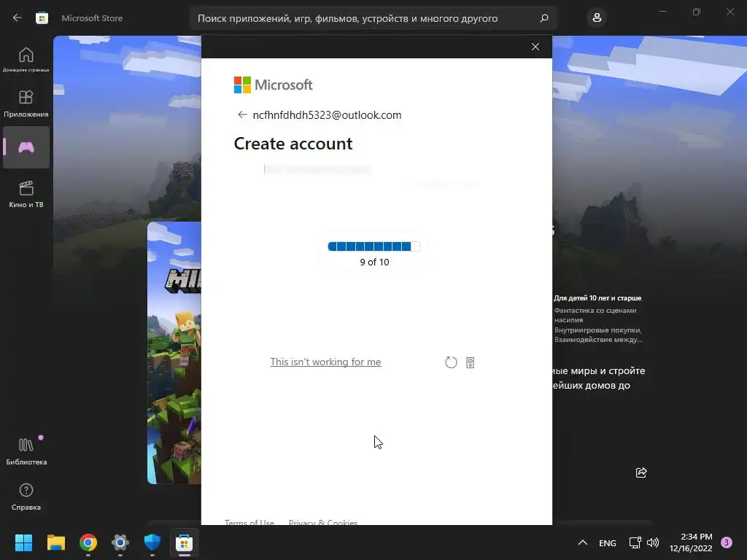Click the Microsoft Store logo icon

pyautogui.click(x=42, y=18)
